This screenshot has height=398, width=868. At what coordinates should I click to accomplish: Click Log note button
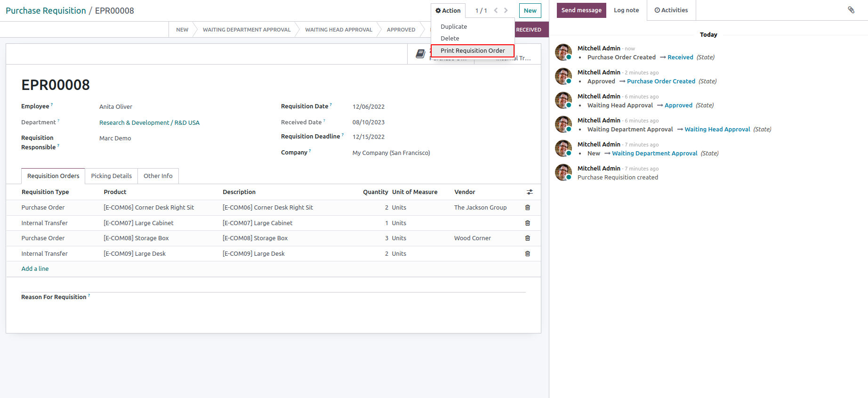pyautogui.click(x=627, y=10)
